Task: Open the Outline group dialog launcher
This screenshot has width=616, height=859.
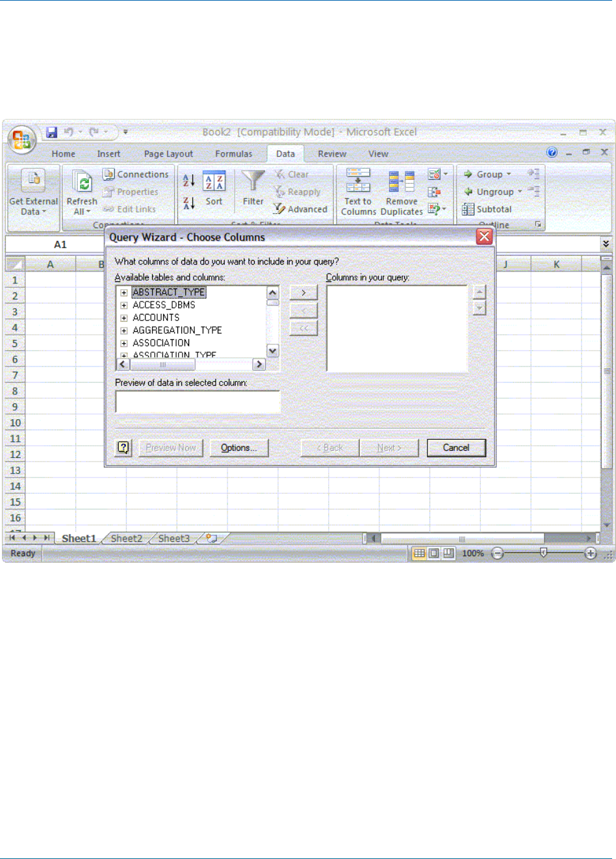Action: [538, 224]
